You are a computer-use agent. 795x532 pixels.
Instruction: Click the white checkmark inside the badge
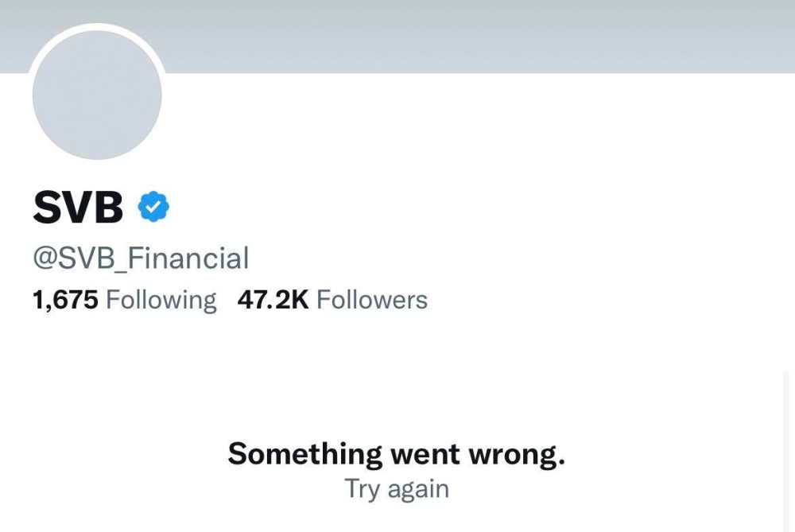pos(153,208)
